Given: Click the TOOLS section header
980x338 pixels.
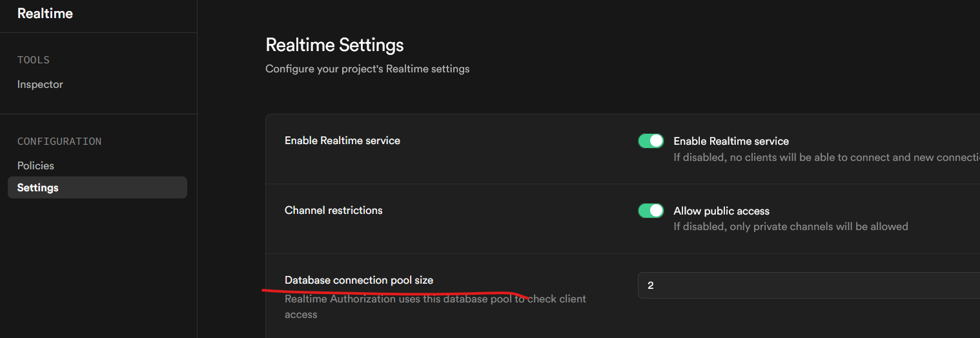Looking at the screenshot, I should coord(34,60).
